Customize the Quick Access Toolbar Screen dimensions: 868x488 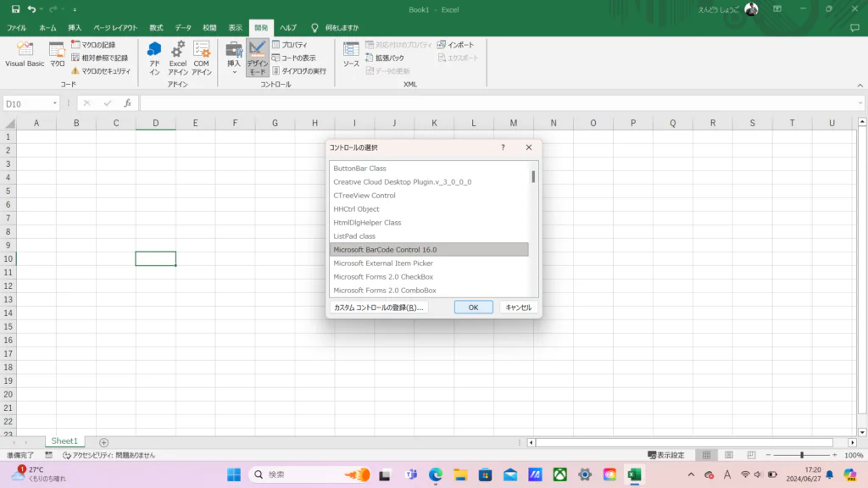point(75,9)
